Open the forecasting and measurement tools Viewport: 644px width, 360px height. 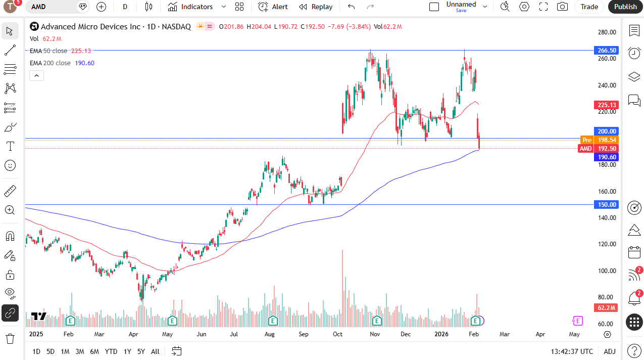tap(10, 108)
